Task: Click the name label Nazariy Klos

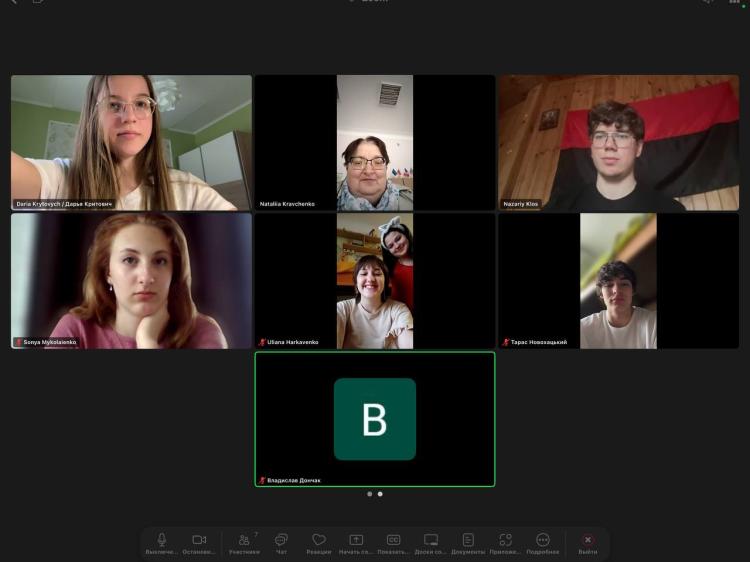Action: [520, 204]
